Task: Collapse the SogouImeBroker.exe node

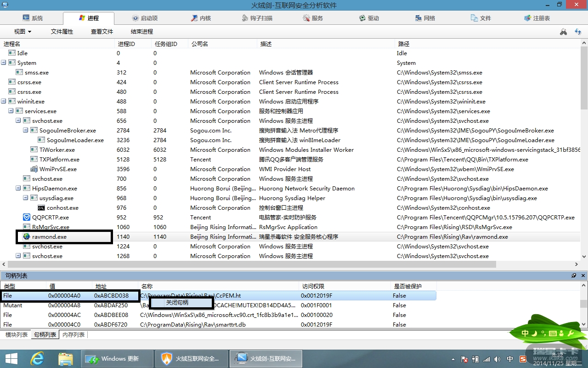Action: click(x=26, y=130)
